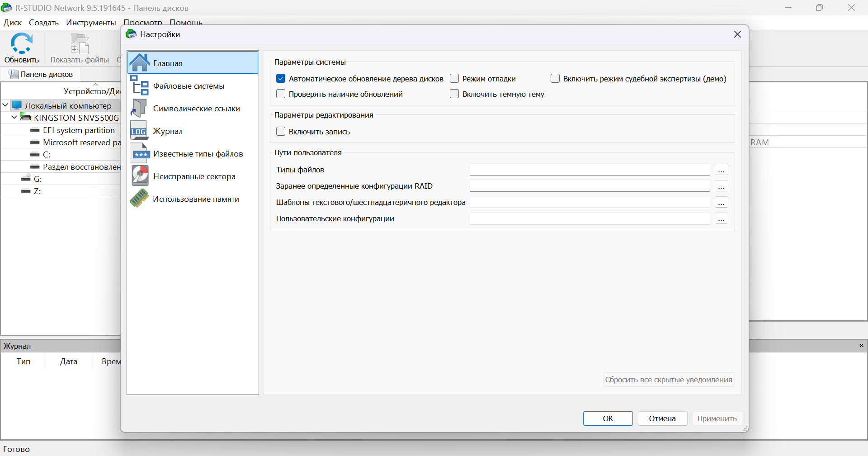Enable Включить темную тему checkbox
The width and height of the screenshot is (868, 456).
coord(454,94)
